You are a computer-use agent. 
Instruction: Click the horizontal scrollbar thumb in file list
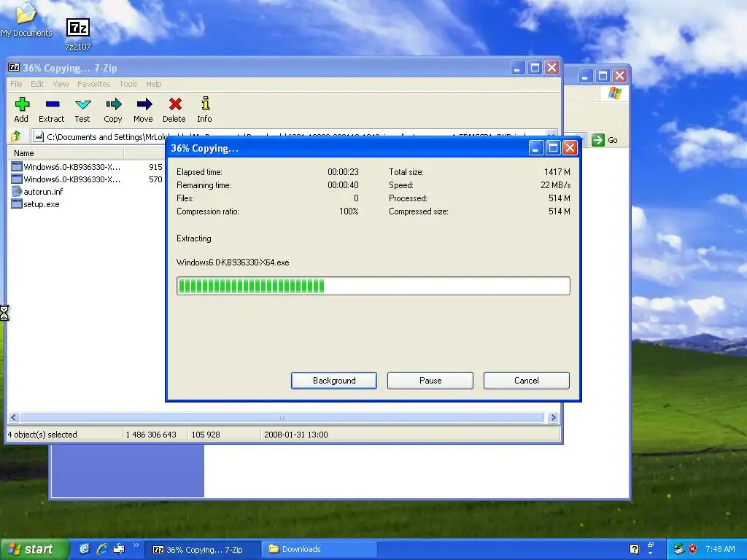(282, 418)
